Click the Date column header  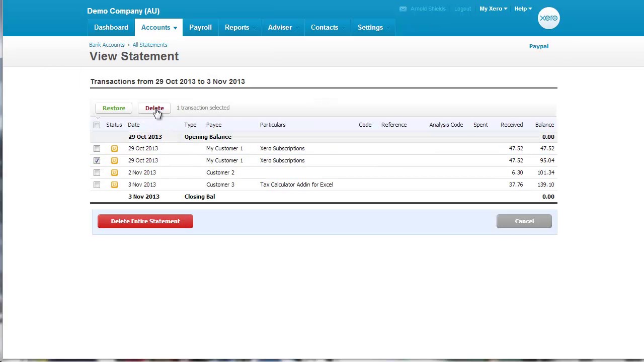pyautogui.click(x=133, y=125)
